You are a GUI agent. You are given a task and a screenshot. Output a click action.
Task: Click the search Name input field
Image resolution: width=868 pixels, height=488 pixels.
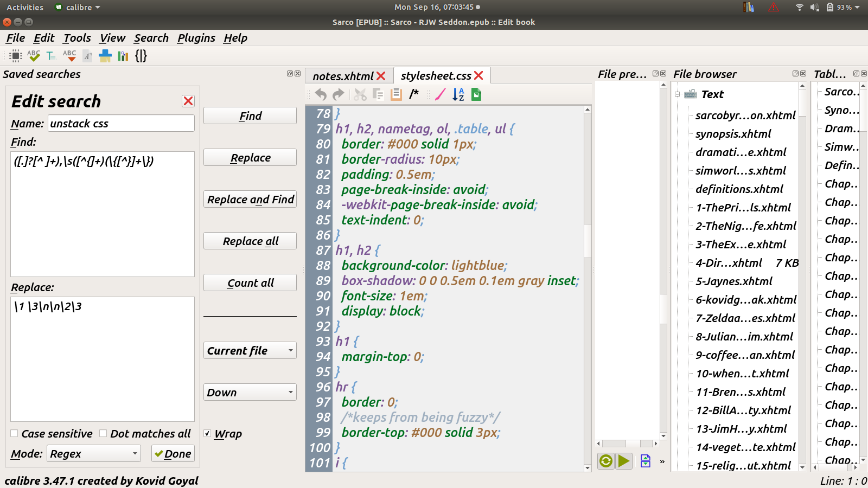pyautogui.click(x=121, y=124)
